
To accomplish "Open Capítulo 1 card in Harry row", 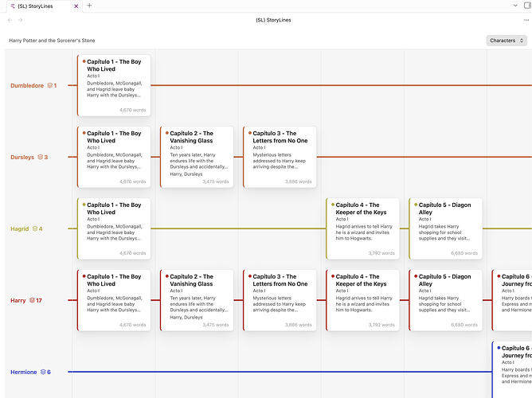I will point(114,300).
